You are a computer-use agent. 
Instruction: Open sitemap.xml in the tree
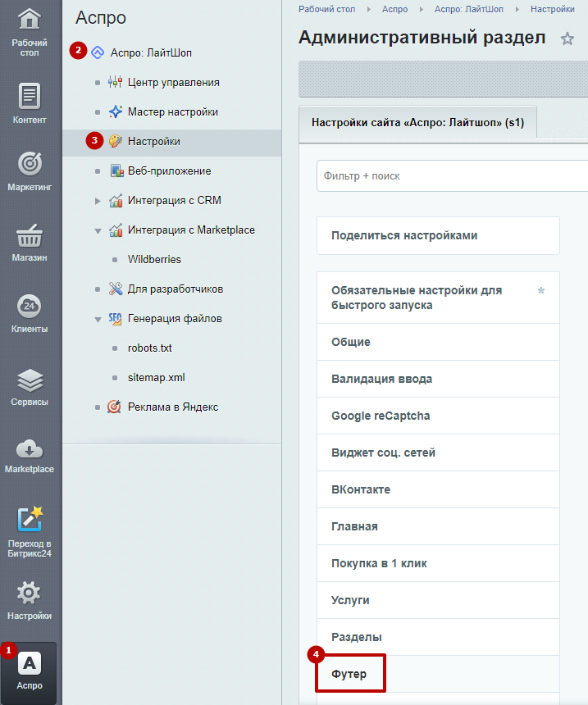[156, 378]
